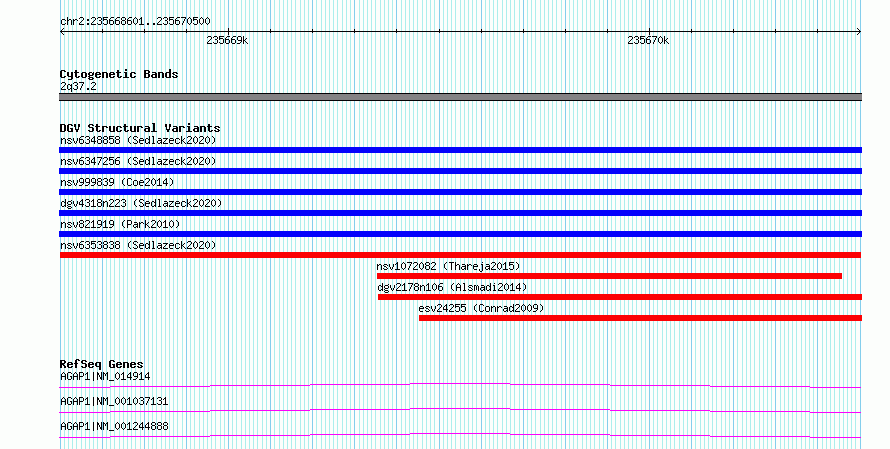Screen dimensions: 890x449
Task: Open variant label nsv6347256 (Sedlazeck2020)
Action: click(138, 161)
